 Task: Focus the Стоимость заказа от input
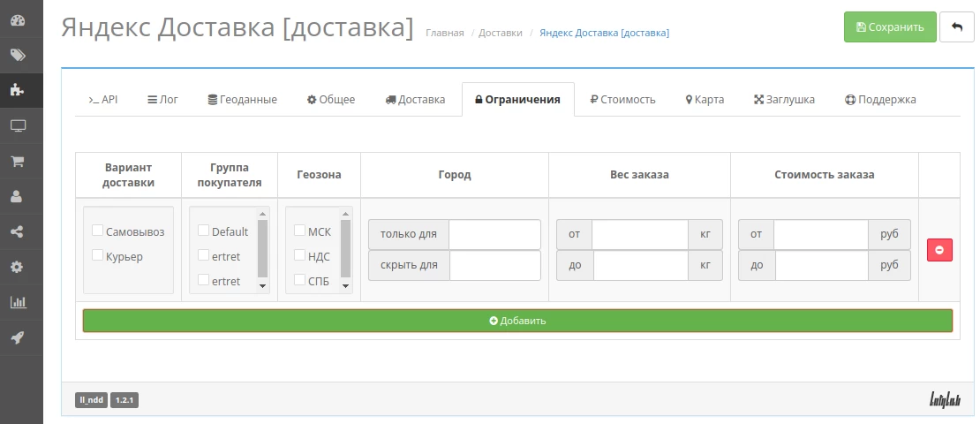[821, 234]
